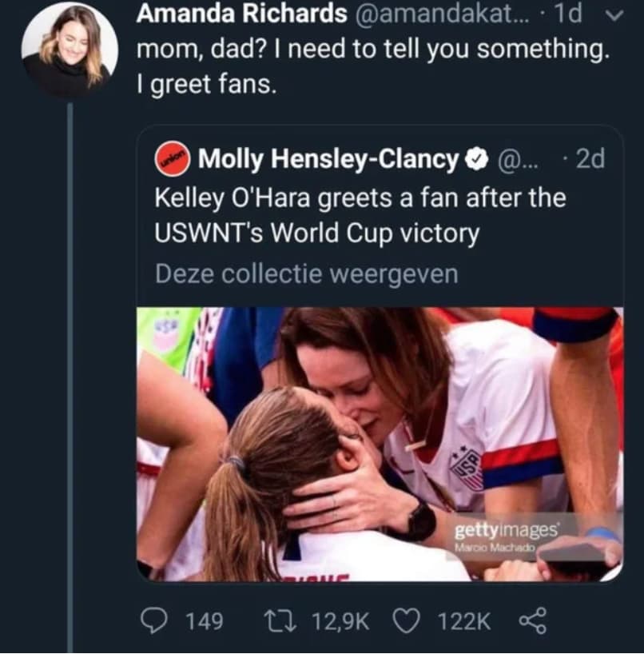Click the "I greet fans." tweet text
This screenshot has height=654, width=644.
coord(206,84)
